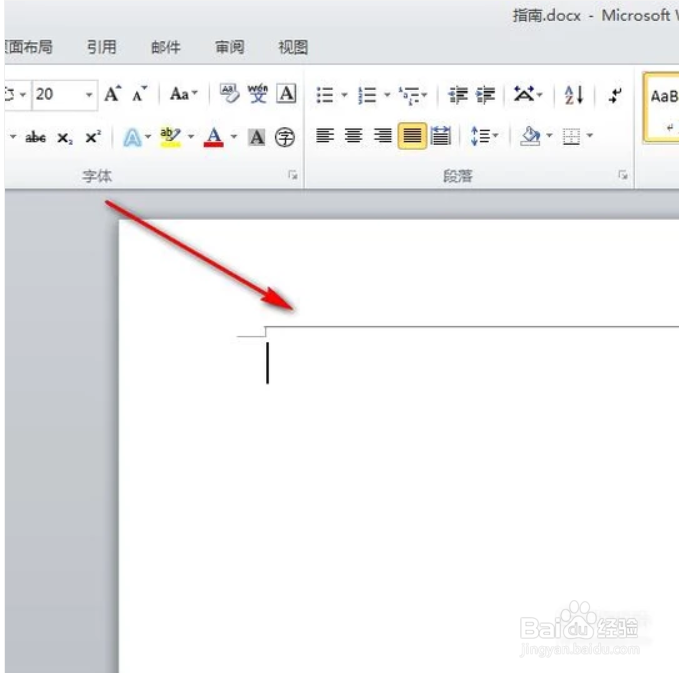679x673 pixels.
Task: Click the Text Effects icon
Action: tap(133, 138)
